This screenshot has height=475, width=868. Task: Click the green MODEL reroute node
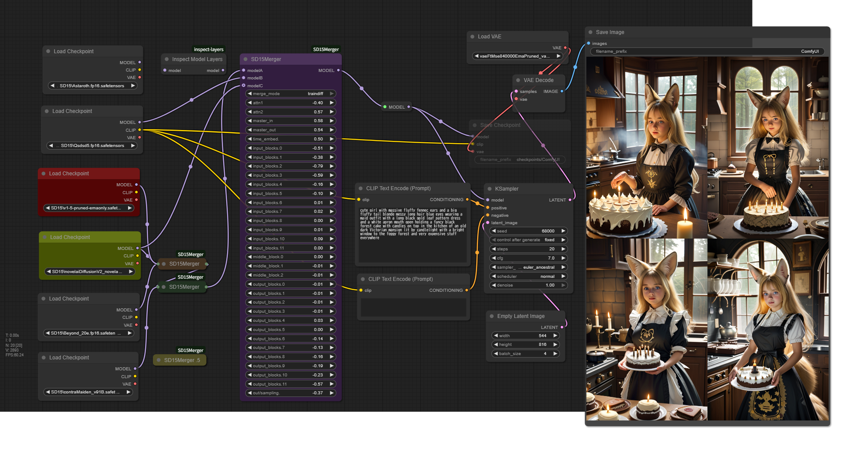click(396, 107)
